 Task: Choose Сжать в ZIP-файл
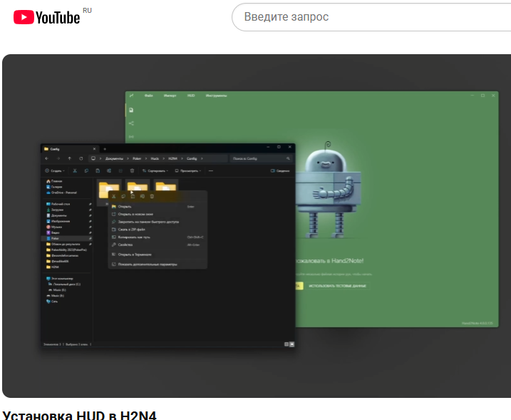(x=158, y=230)
